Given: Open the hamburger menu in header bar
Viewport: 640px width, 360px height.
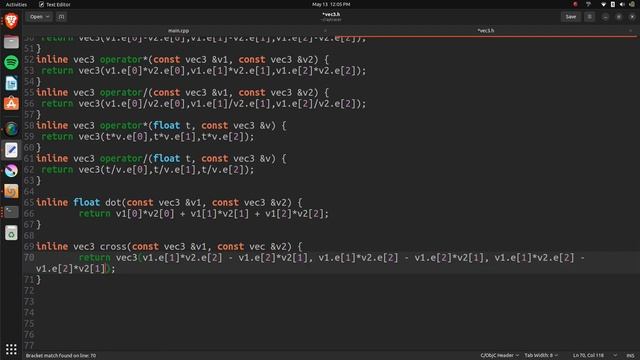Looking at the screenshot, I should [x=589, y=17].
